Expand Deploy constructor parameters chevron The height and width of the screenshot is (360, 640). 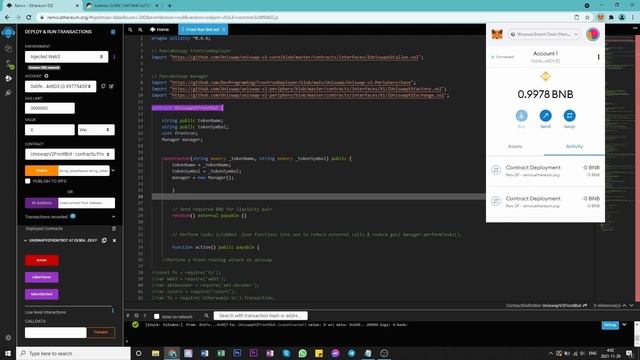113,171
